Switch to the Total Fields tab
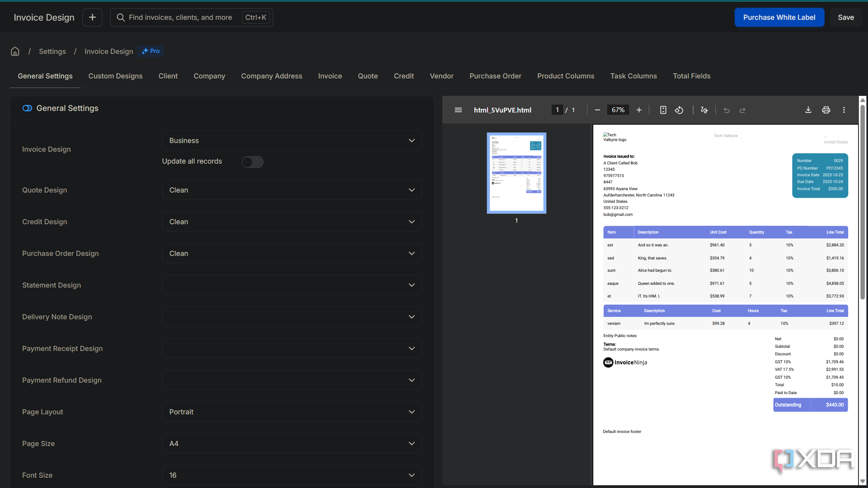This screenshot has width=868, height=488. pos(692,76)
